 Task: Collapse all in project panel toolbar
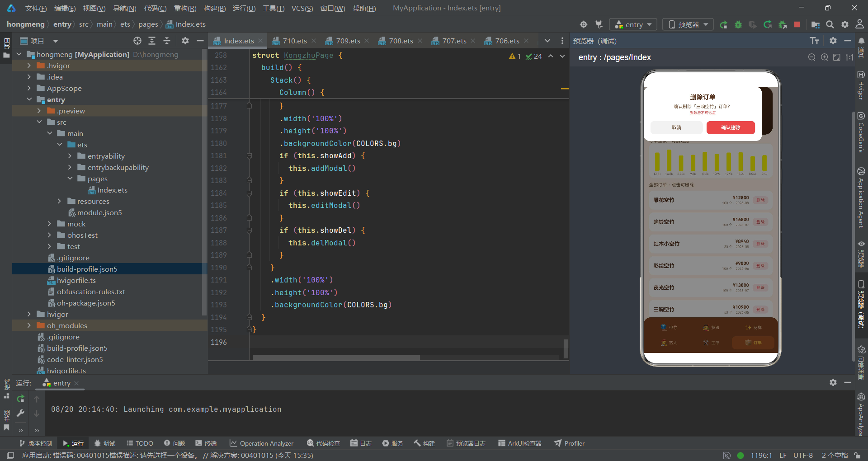167,41
